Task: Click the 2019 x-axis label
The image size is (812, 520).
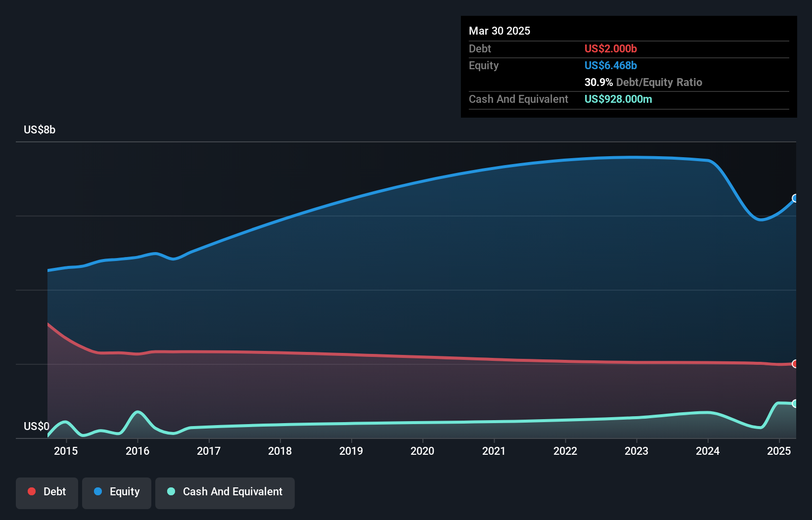Action: [x=351, y=451]
